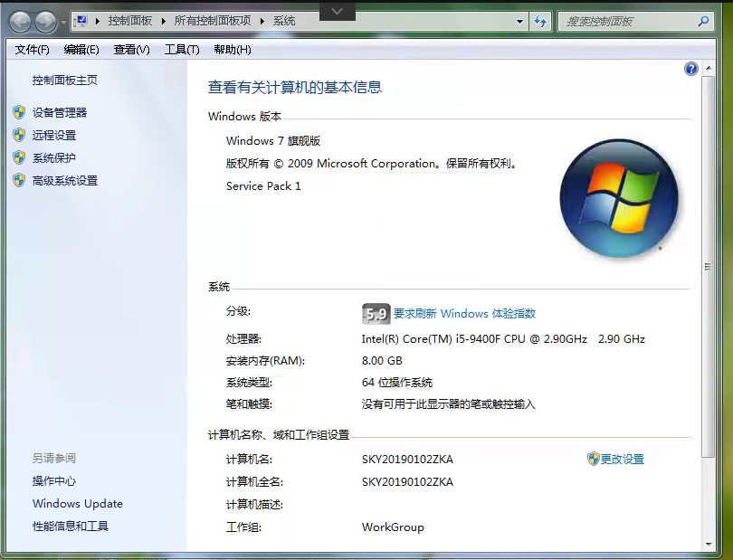Expand arrow before 控制面板 breadcrumb
Screen dimensions: 733x560
click(x=98, y=21)
